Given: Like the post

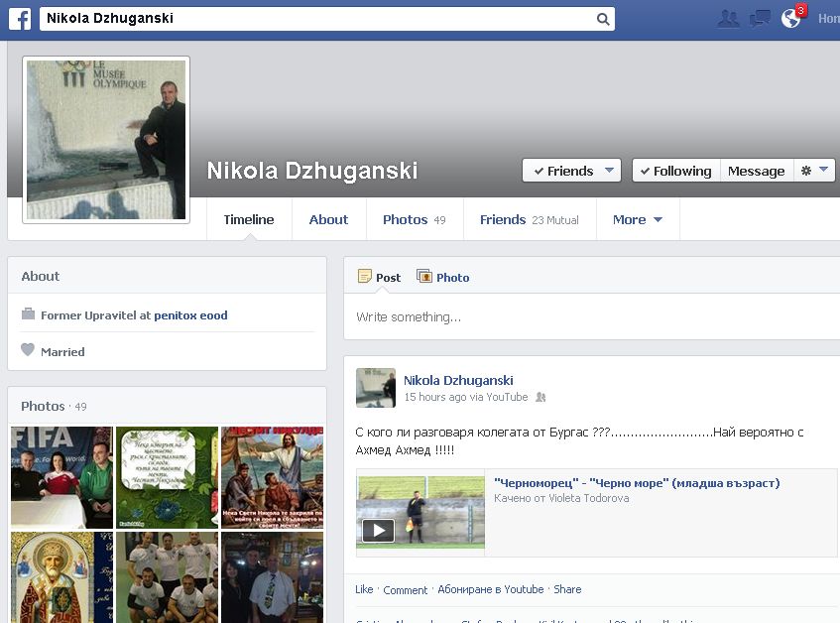Looking at the screenshot, I should click(364, 589).
